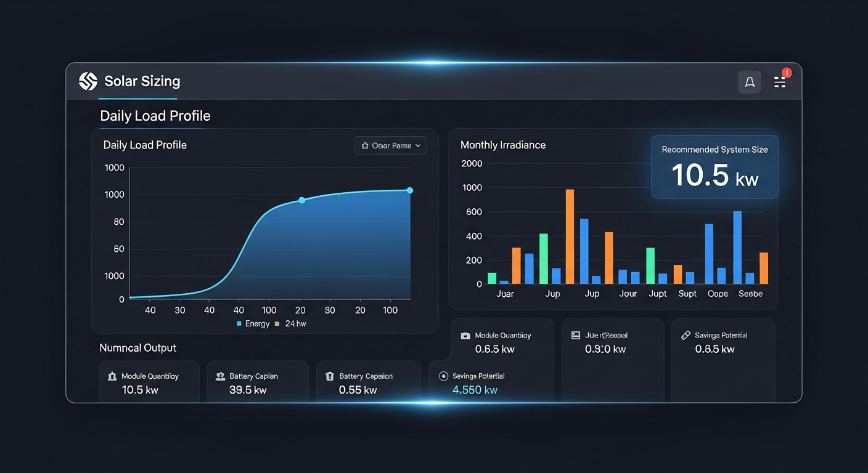Switch to the Daily Load Profile section
The height and width of the screenshot is (473, 868).
click(x=155, y=115)
